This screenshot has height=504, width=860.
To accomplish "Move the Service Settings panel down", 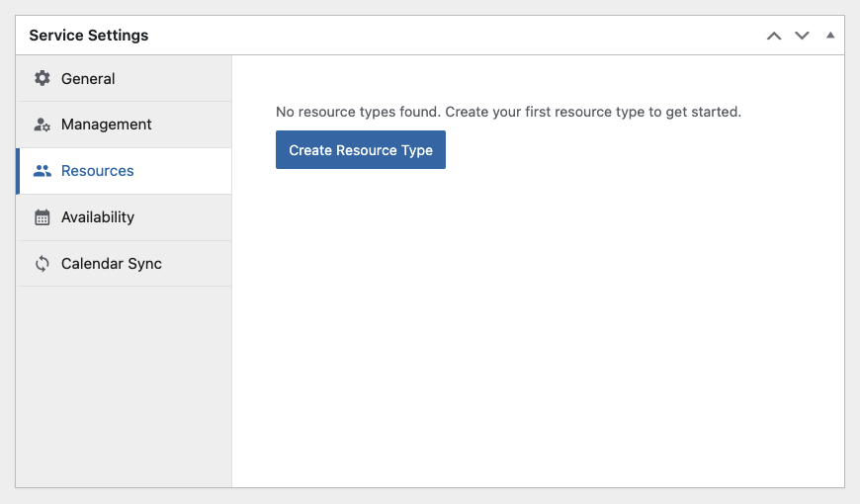I will (802, 36).
